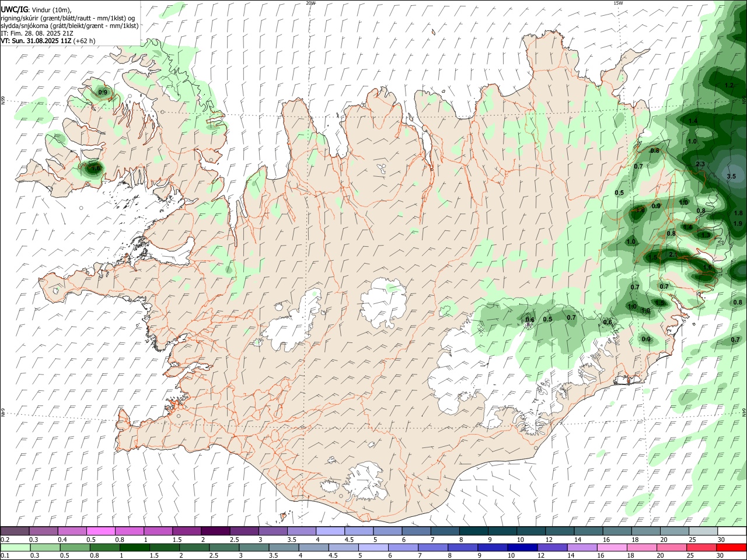This screenshot has width=747, height=560.
Task: Pick the white 30+ snow swatch
Action: pos(732,531)
